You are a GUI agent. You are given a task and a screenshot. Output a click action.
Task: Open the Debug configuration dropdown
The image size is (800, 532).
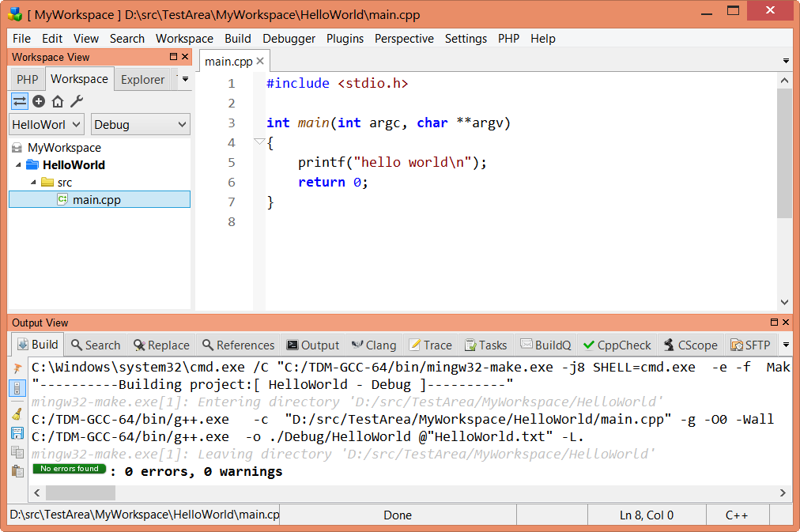click(x=140, y=124)
